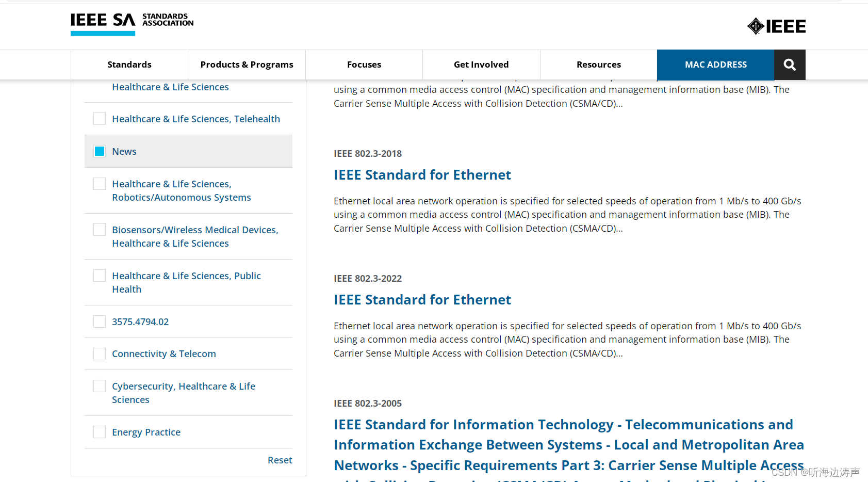This screenshot has width=868, height=482.
Task: Enable Healthcare & Life Sciences, Telehealth filter
Action: click(99, 118)
